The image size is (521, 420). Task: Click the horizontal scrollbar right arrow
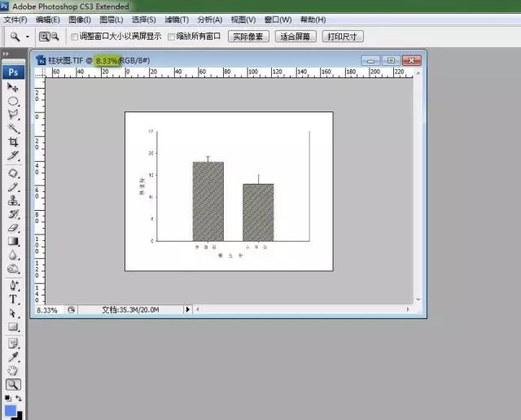pos(408,309)
